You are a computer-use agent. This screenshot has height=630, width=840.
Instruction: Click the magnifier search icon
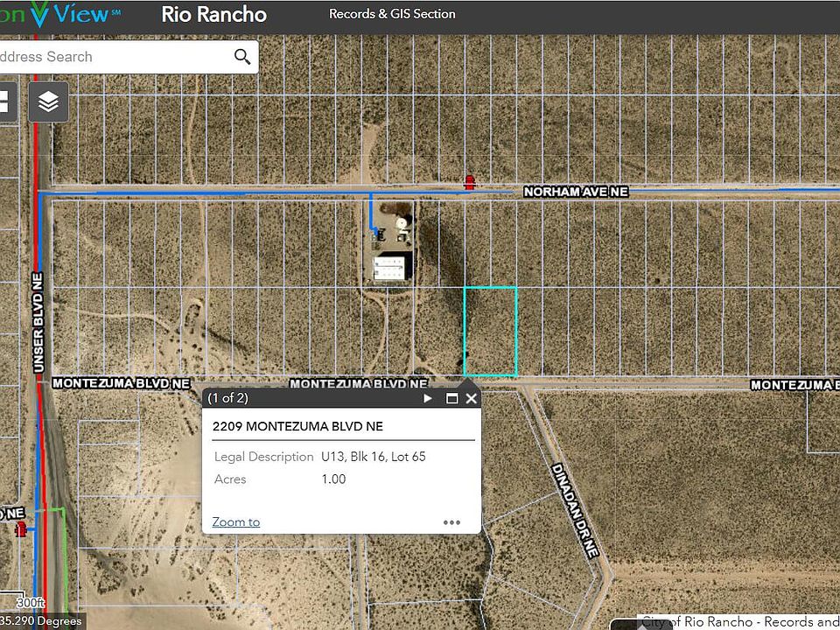(242, 57)
